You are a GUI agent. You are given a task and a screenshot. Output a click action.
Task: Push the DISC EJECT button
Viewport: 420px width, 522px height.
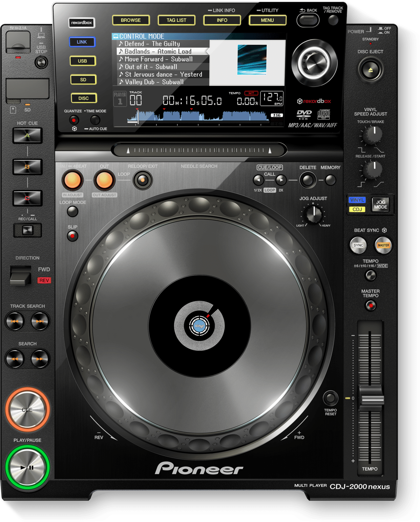(x=370, y=70)
